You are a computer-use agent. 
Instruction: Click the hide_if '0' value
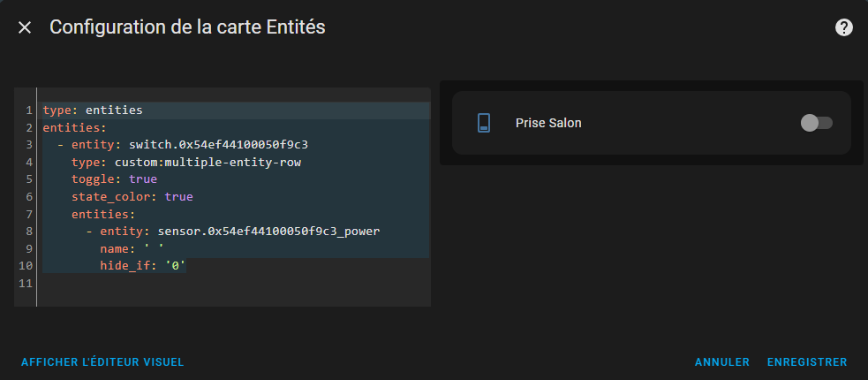(x=175, y=266)
